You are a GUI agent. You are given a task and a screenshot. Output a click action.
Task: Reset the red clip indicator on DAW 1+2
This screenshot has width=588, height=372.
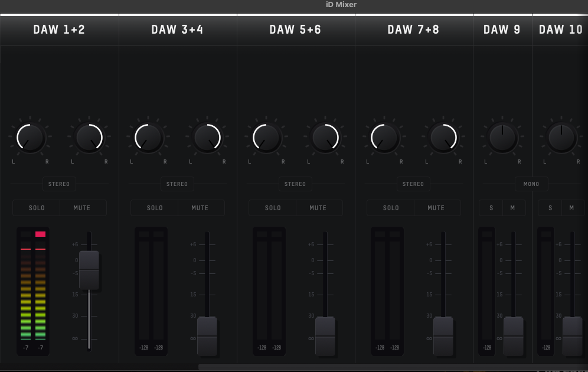coord(41,234)
